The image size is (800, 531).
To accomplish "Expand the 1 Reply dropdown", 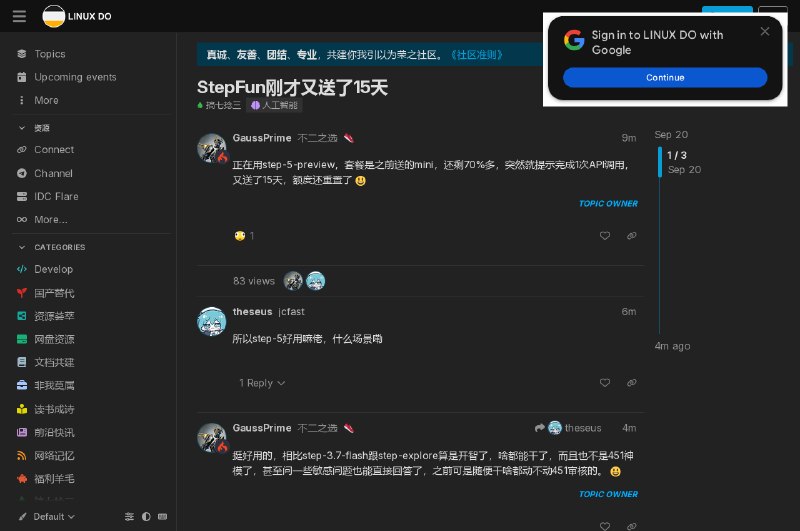I will tap(262, 383).
